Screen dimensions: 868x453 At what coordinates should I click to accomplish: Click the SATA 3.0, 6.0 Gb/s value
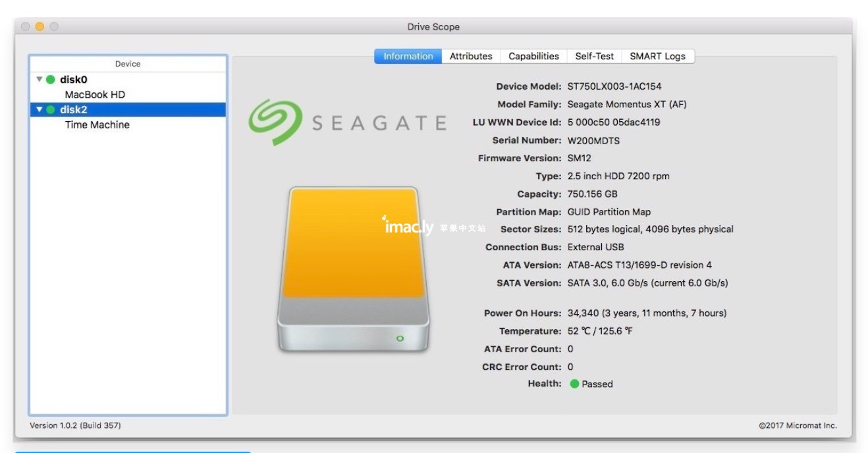pyautogui.click(x=647, y=283)
